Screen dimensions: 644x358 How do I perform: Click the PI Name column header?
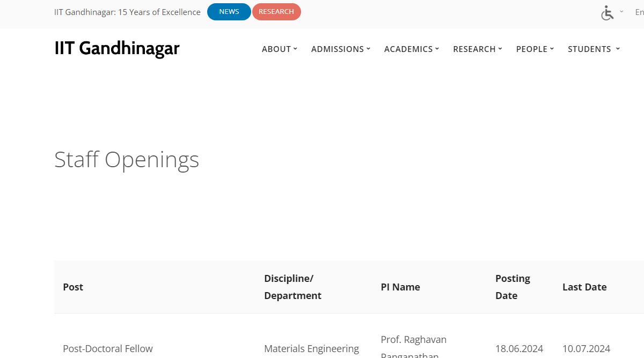tap(400, 287)
